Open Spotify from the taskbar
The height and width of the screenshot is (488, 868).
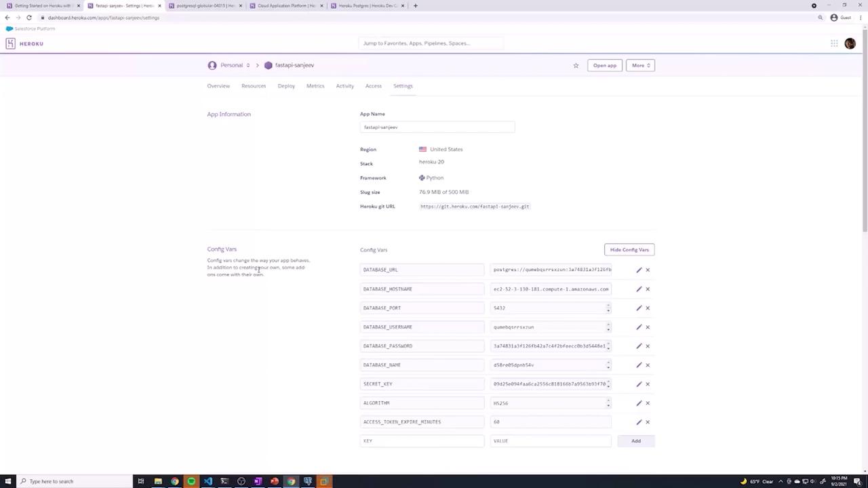click(x=191, y=481)
